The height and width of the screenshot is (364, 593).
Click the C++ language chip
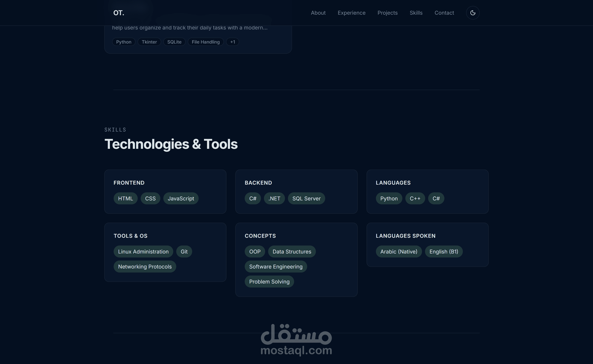click(415, 198)
